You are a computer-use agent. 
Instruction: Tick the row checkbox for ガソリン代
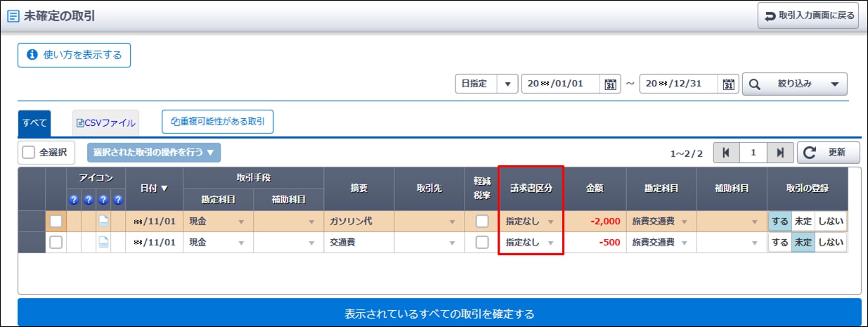56,221
